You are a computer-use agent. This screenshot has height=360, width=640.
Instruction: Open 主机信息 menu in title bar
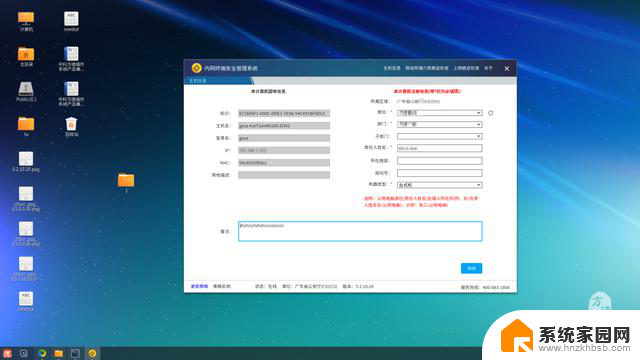click(392, 68)
